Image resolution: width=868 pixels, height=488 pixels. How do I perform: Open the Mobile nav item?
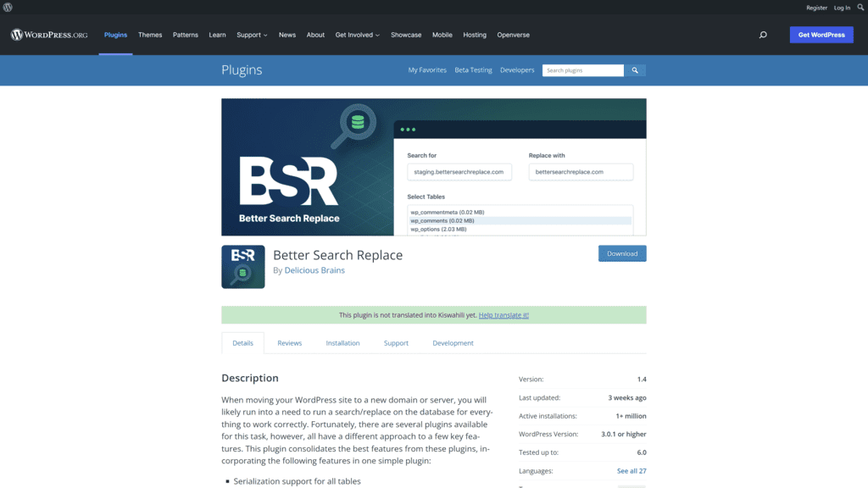point(442,35)
